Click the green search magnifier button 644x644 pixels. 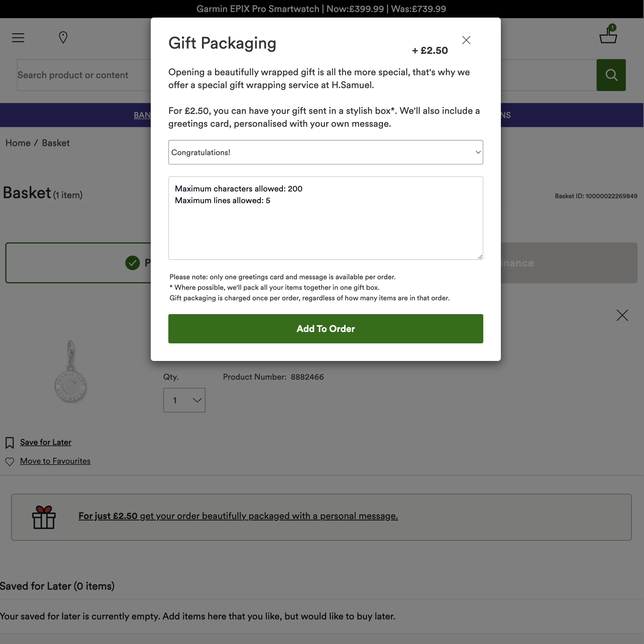click(x=611, y=75)
